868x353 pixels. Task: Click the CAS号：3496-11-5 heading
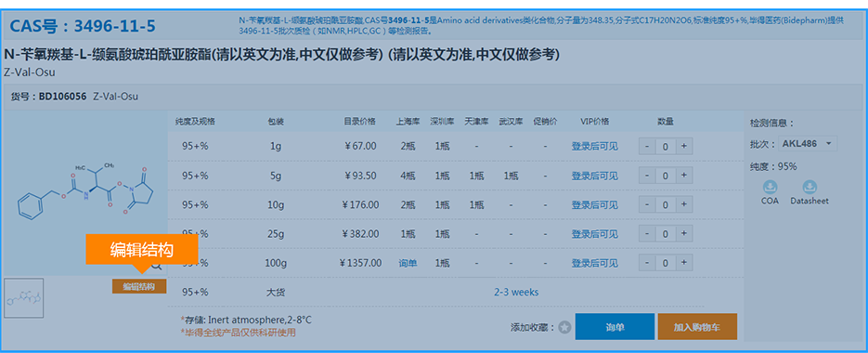pyautogui.click(x=83, y=25)
